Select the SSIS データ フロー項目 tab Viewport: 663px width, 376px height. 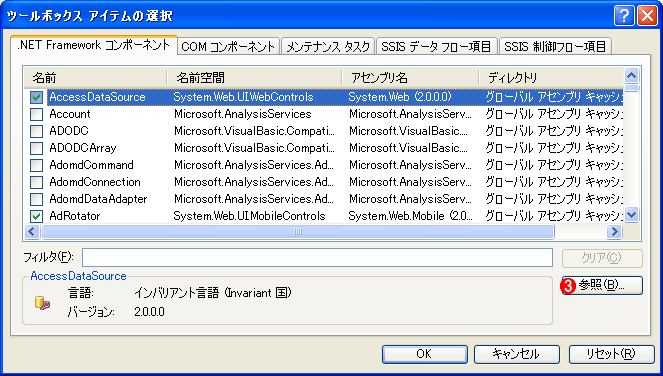coord(436,46)
